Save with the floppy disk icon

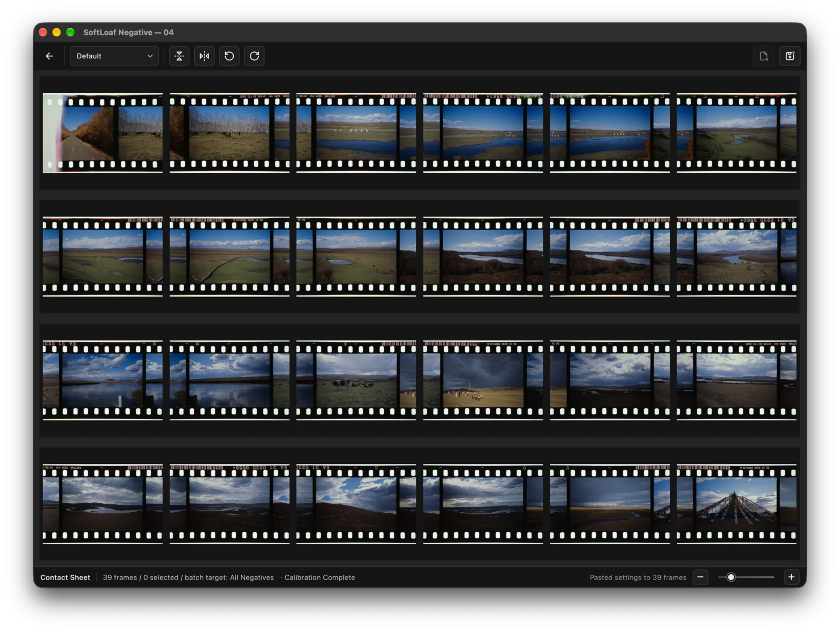[x=790, y=56]
